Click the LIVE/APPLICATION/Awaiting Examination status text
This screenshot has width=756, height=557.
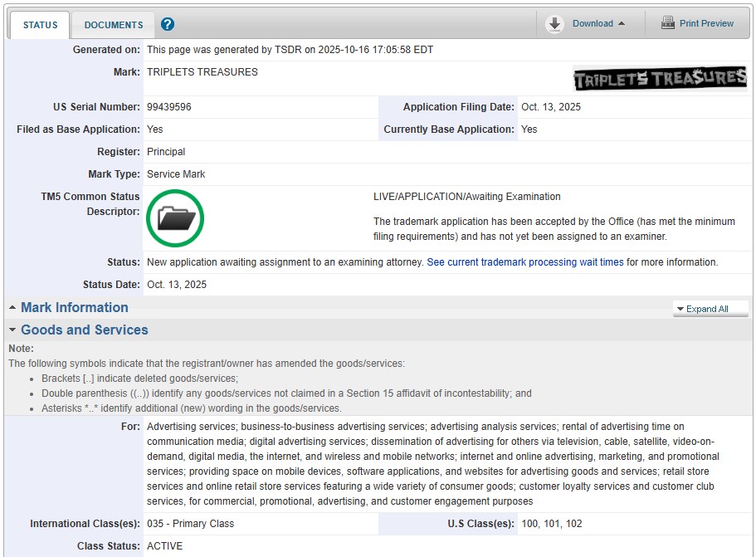coord(466,197)
